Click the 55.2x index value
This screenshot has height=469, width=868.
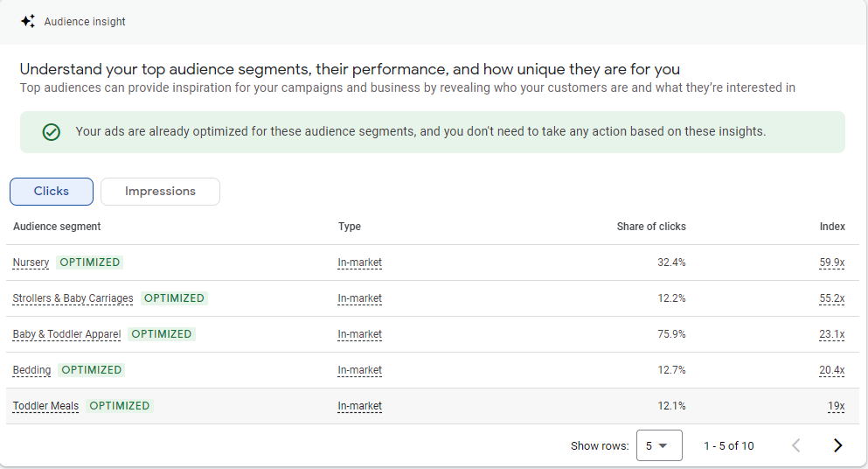click(832, 298)
